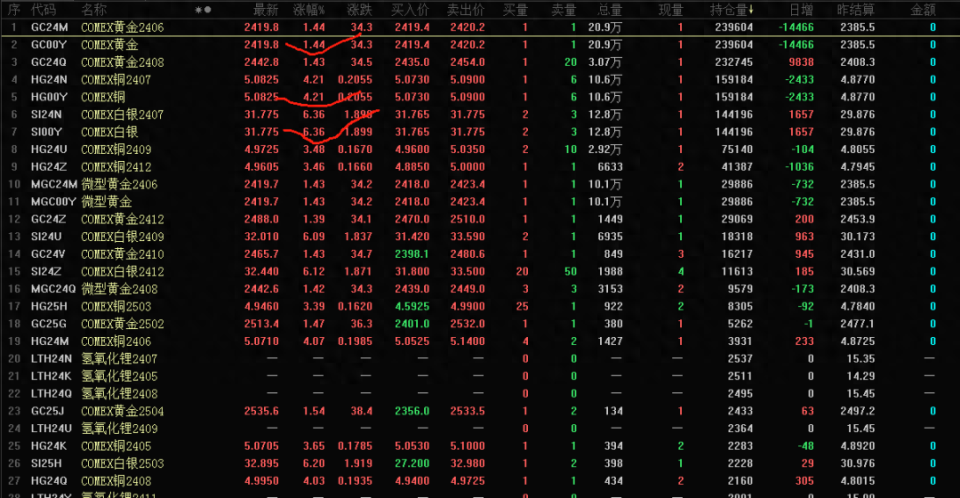Select the LTH24K code cell

(x=51, y=376)
